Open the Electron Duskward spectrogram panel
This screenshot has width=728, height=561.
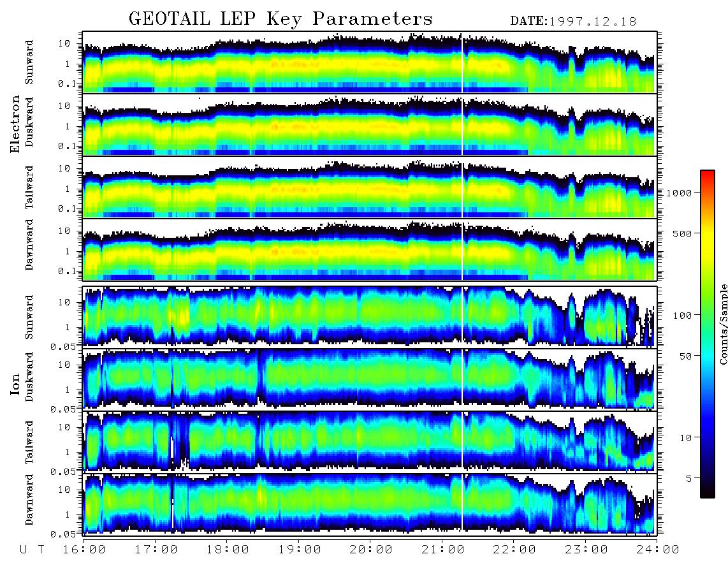tap(370, 124)
